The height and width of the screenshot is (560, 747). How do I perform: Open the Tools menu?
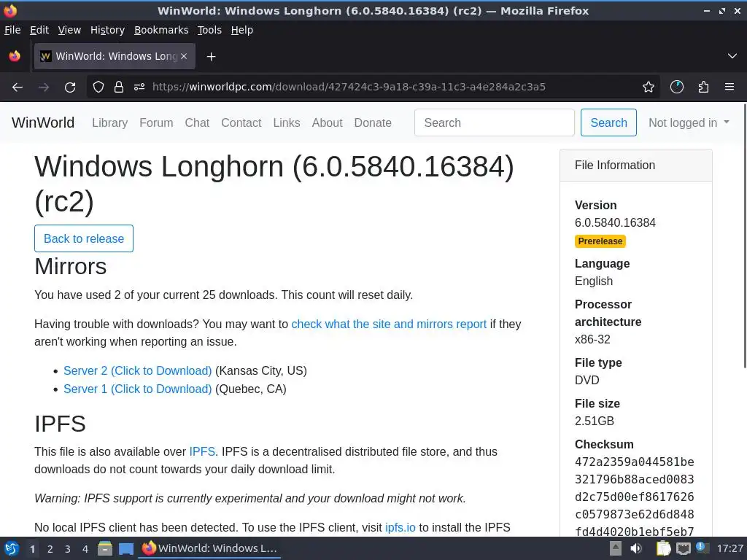click(x=209, y=30)
